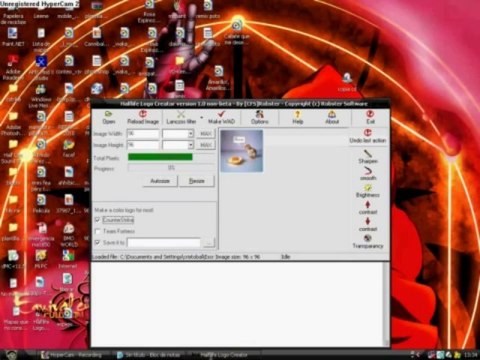Click the system tray clock
This screenshot has width=480, height=360.
pos(471,355)
